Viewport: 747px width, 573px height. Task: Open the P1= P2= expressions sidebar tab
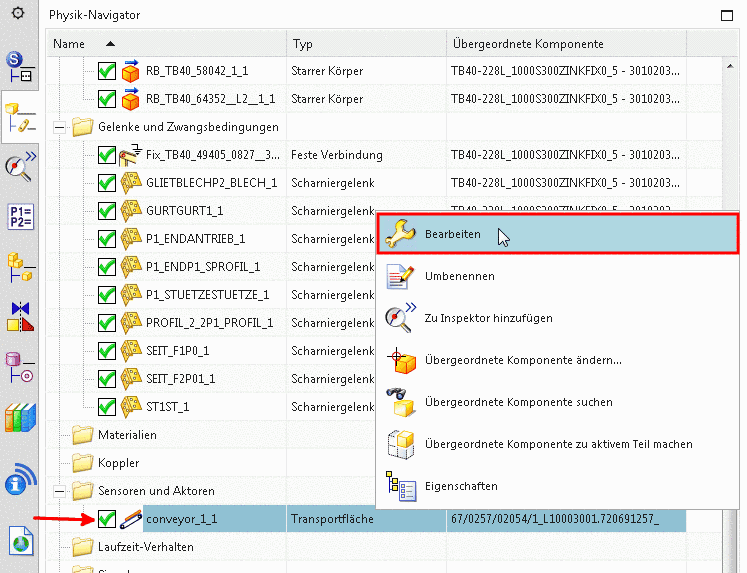pos(21,217)
